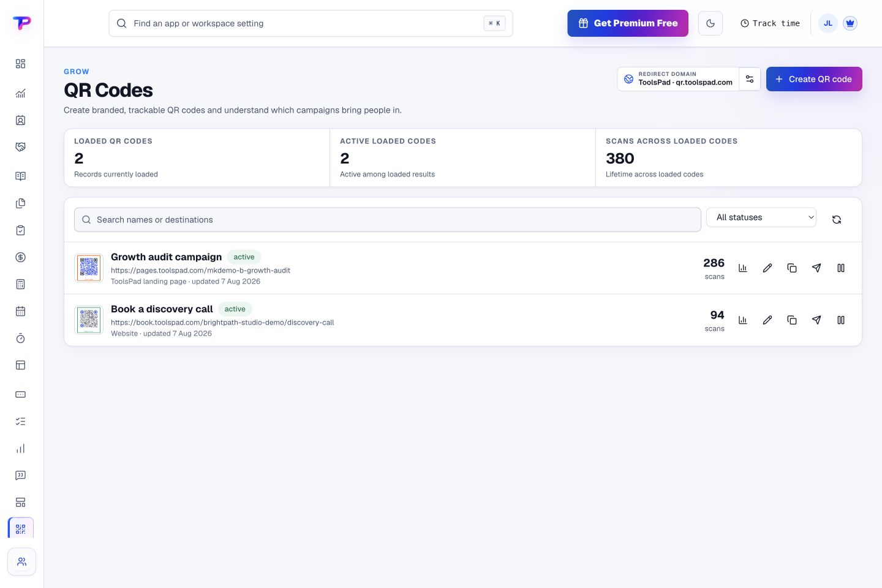
Task: Edit the Book a discovery call code
Action: [767, 320]
